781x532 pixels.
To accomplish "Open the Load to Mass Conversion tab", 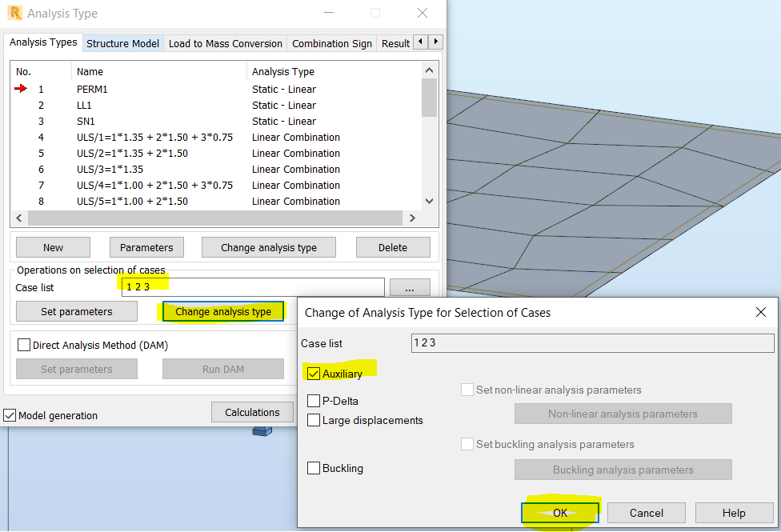I will tap(225, 42).
